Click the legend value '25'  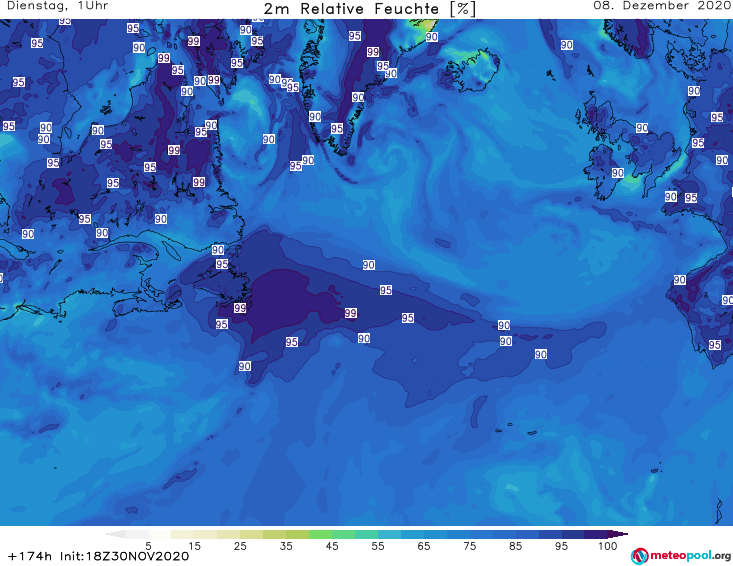tap(240, 546)
